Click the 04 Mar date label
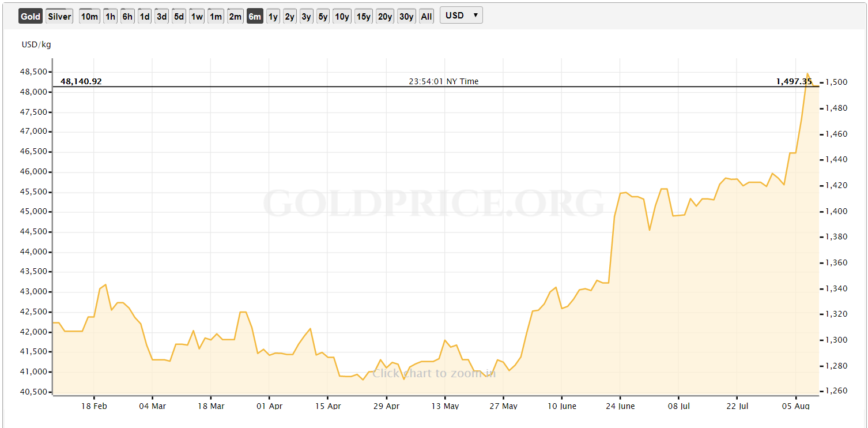 tap(152, 406)
